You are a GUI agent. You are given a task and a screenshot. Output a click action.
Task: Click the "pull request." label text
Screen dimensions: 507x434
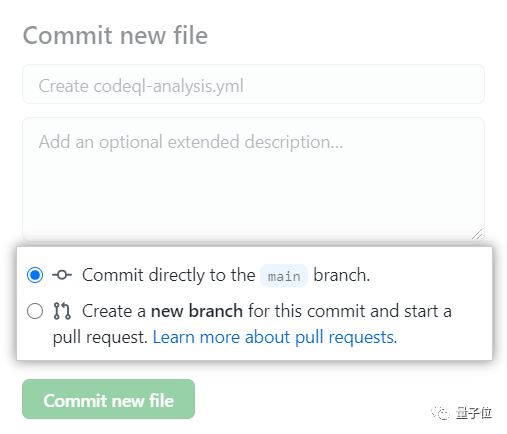[x=100, y=337]
